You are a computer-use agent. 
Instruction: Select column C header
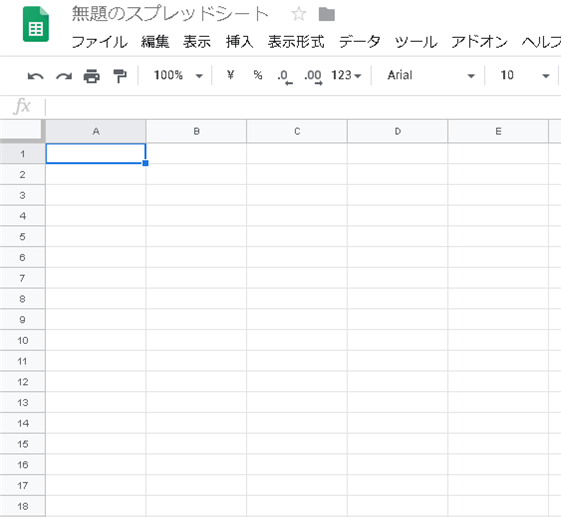click(297, 131)
